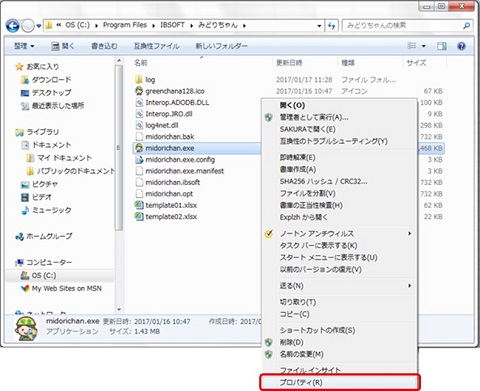The width and height of the screenshot is (480, 391).
Task: Click the blue help question icon
Action: click(x=461, y=46)
